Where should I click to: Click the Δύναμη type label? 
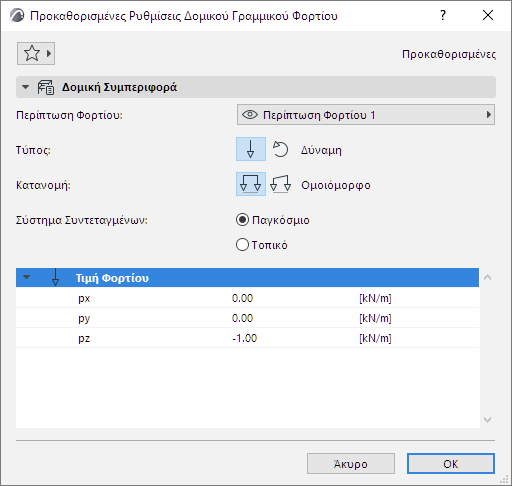pyautogui.click(x=321, y=150)
